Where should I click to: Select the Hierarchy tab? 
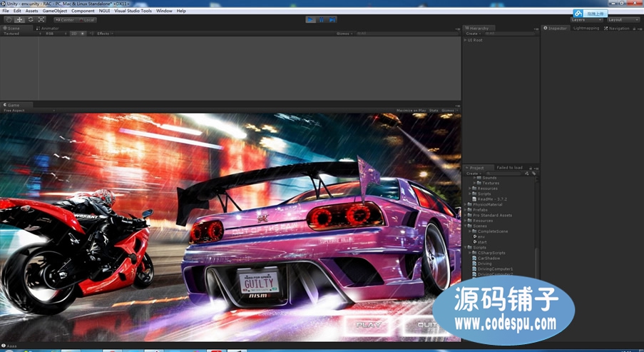click(x=479, y=28)
